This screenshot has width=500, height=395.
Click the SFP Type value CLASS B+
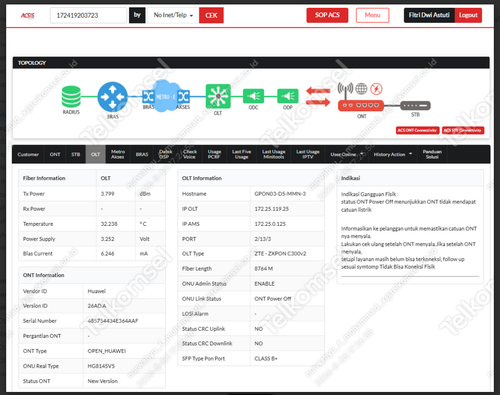tap(266, 358)
